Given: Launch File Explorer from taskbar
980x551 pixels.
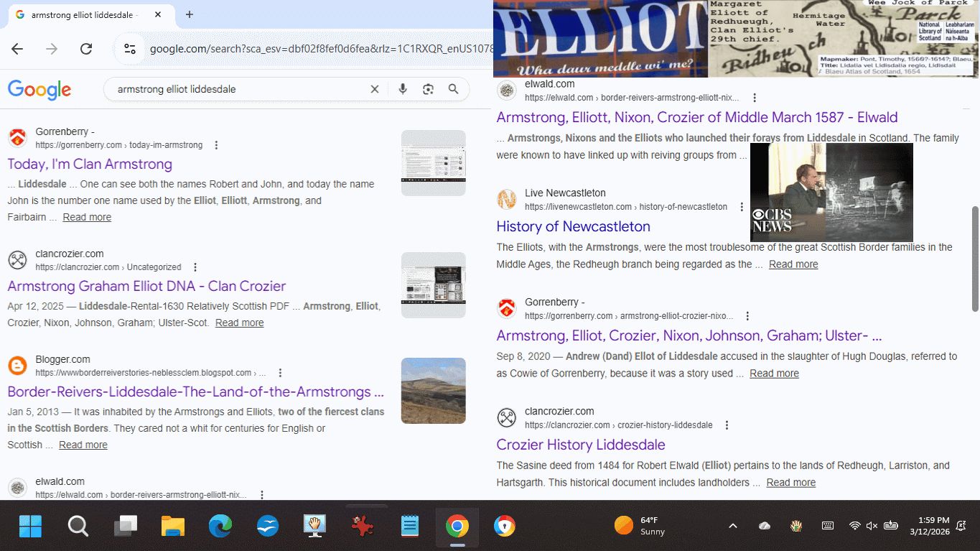Looking at the screenshot, I should 173,527.
